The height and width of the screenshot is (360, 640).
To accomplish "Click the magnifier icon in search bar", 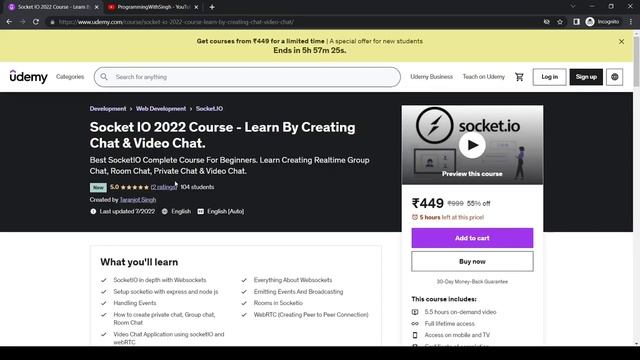I will click(104, 77).
